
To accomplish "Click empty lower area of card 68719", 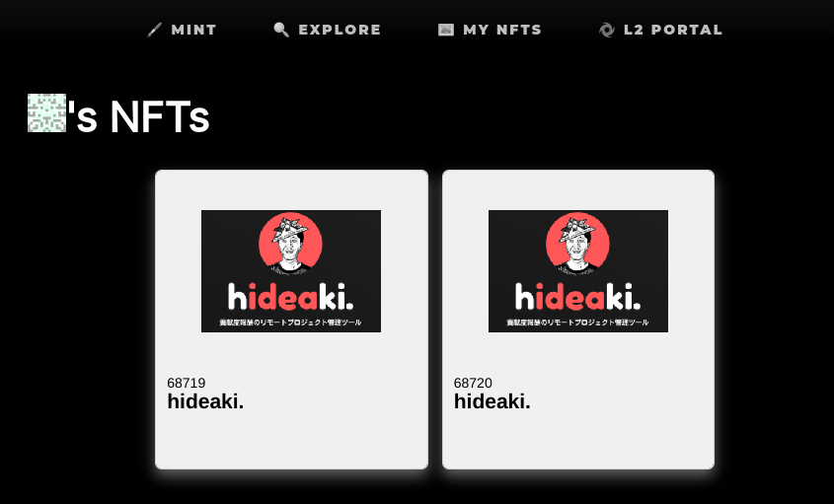I will (x=291, y=441).
